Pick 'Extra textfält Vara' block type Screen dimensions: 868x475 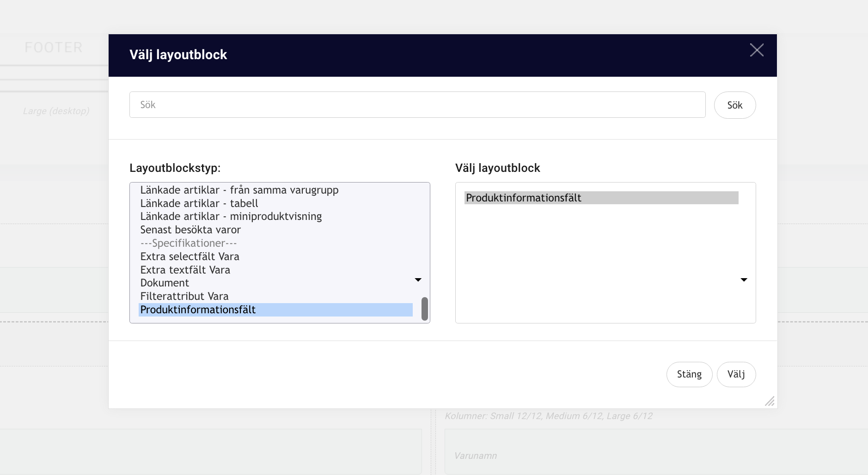(x=275, y=270)
